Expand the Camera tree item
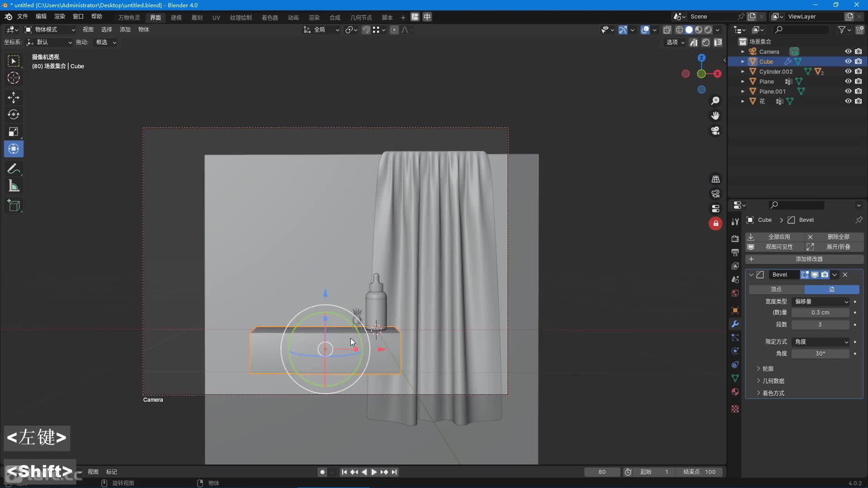Screen dimensions: 868x488 [743, 52]
